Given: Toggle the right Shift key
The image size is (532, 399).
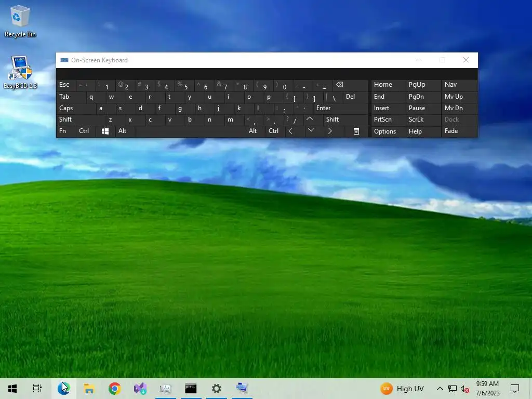Looking at the screenshot, I should (x=346, y=119).
